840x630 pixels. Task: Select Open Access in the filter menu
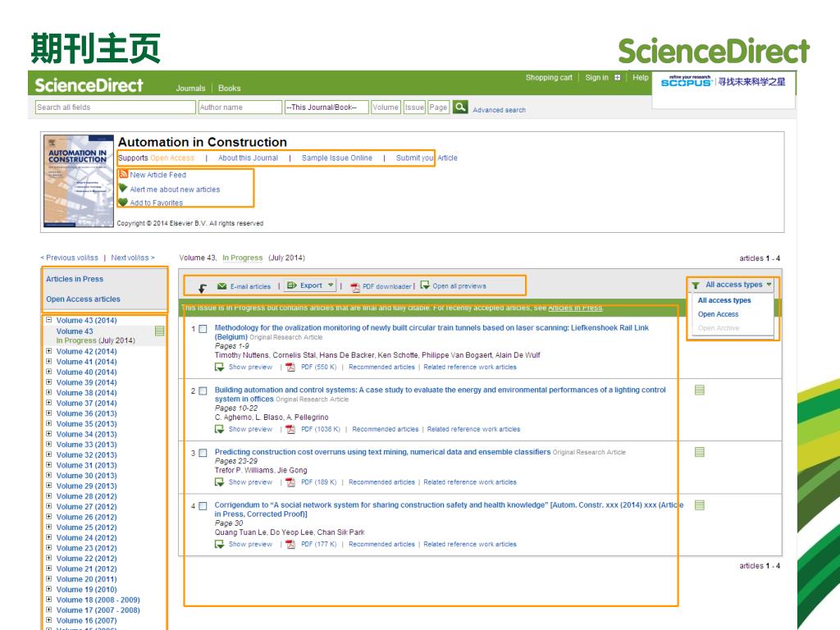click(x=718, y=314)
